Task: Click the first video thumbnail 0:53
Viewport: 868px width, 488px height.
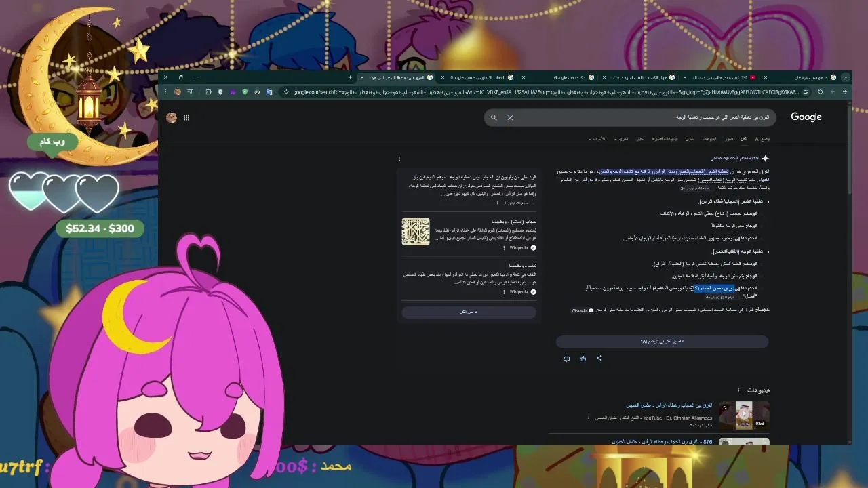Action: [x=744, y=415]
